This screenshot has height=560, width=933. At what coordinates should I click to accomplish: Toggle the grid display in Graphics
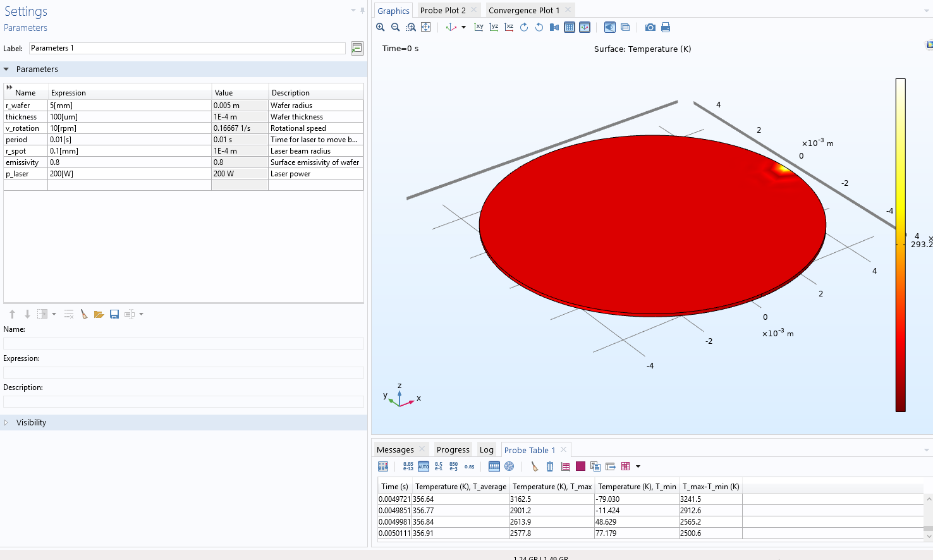pos(570,27)
